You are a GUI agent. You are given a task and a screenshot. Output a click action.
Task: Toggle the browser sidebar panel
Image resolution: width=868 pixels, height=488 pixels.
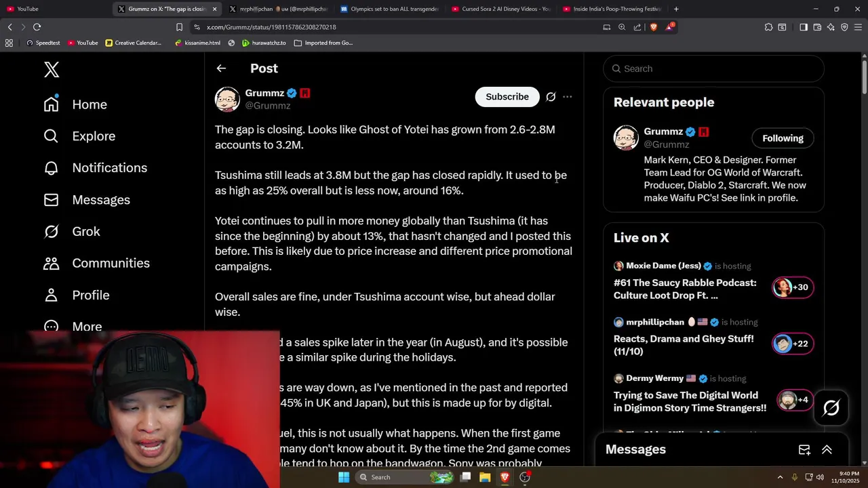(x=804, y=27)
